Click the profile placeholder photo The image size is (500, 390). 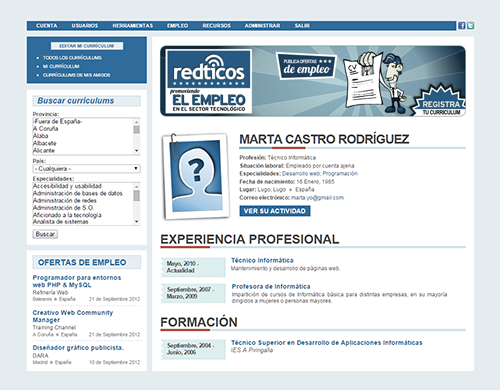[x=196, y=176]
